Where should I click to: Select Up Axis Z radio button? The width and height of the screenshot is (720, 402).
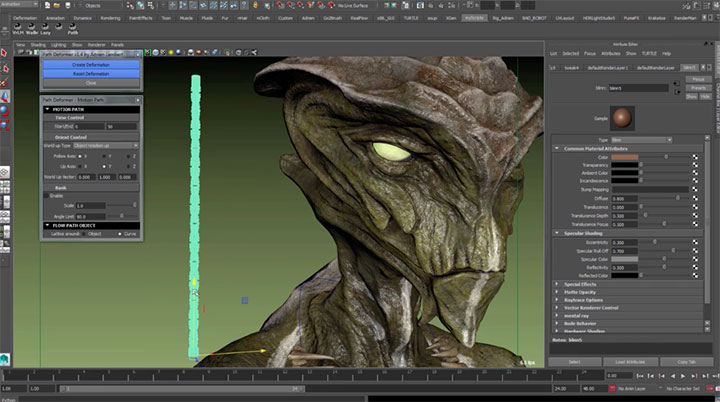pos(128,166)
